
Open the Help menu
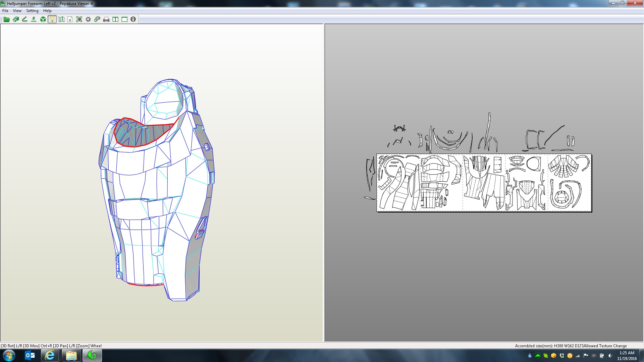[x=47, y=11]
